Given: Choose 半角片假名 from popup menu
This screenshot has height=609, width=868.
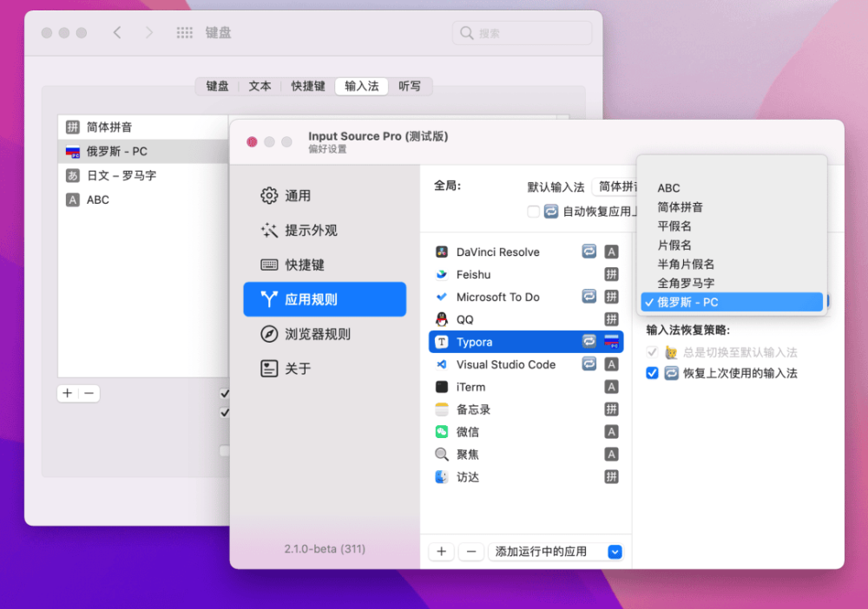Looking at the screenshot, I should click(x=732, y=265).
